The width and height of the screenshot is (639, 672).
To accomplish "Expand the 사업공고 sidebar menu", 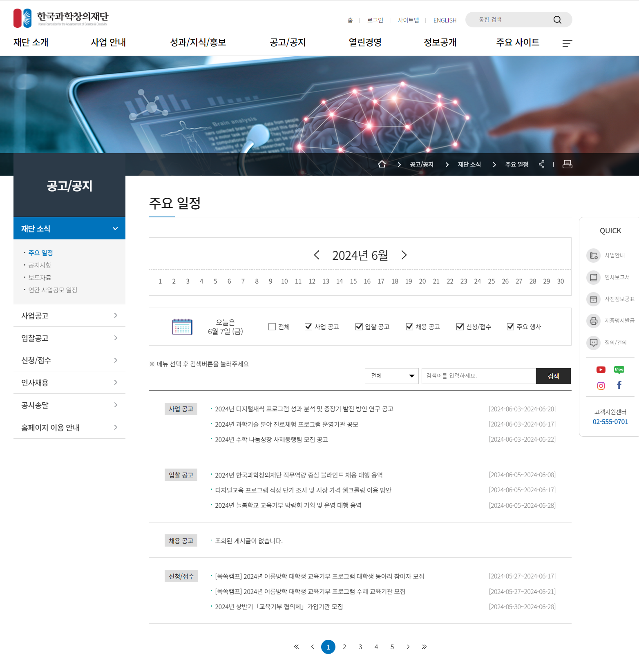I will point(69,316).
